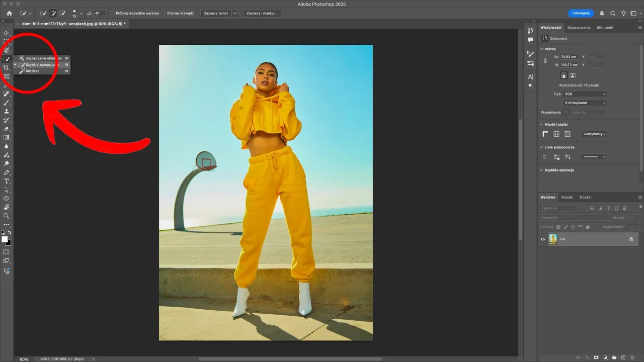Screen dimensions: 644x362
Task: Check the Popraw krawędź option
Action: pyautogui.click(x=164, y=13)
